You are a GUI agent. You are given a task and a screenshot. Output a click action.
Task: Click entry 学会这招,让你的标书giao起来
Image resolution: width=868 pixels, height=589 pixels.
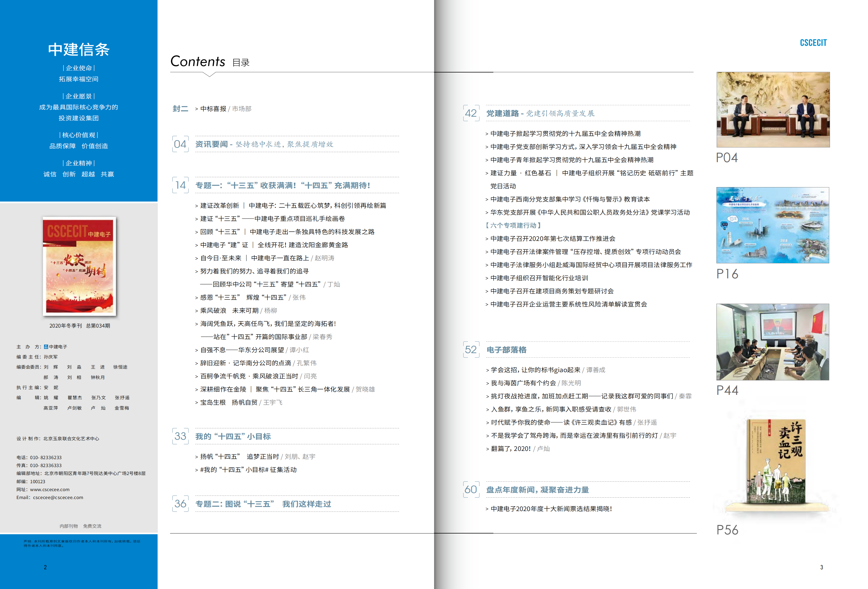click(546, 370)
